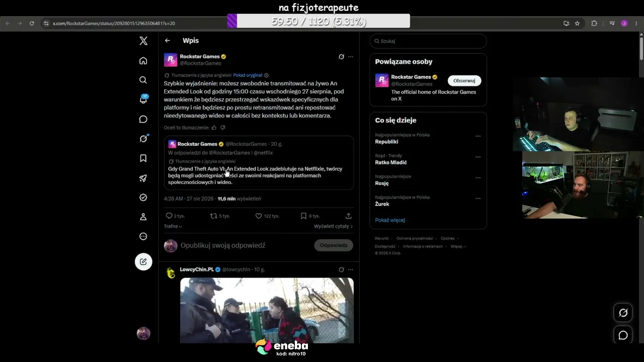Reply to the post showing 2 tys.
This screenshot has height=362, width=644.
[175, 216]
